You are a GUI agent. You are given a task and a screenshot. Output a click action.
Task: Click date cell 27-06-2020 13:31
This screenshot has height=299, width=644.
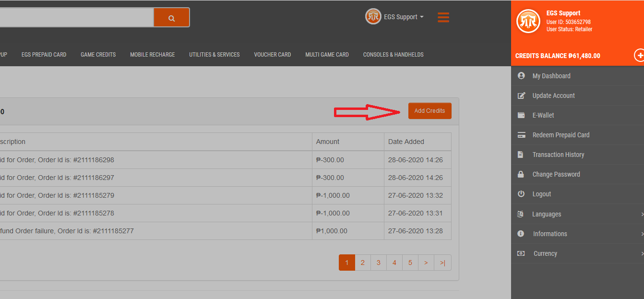click(x=417, y=213)
